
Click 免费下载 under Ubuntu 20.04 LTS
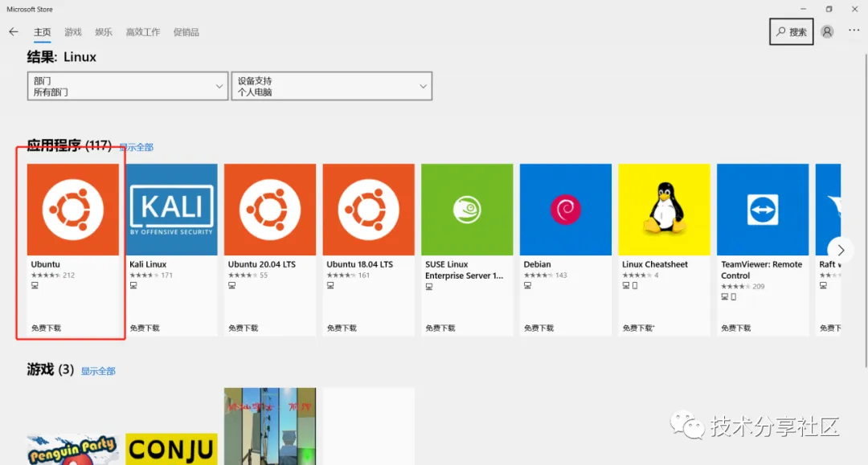pyautogui.click(x=244, y=328)
